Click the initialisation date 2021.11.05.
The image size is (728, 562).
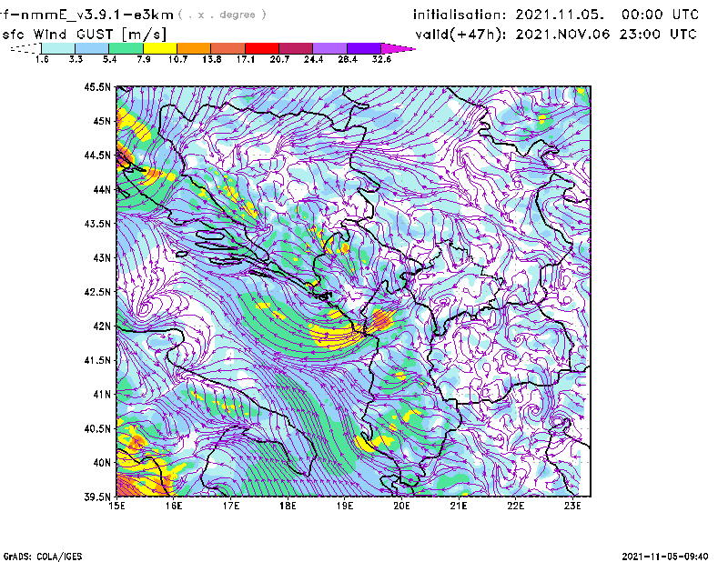(560, 15)
